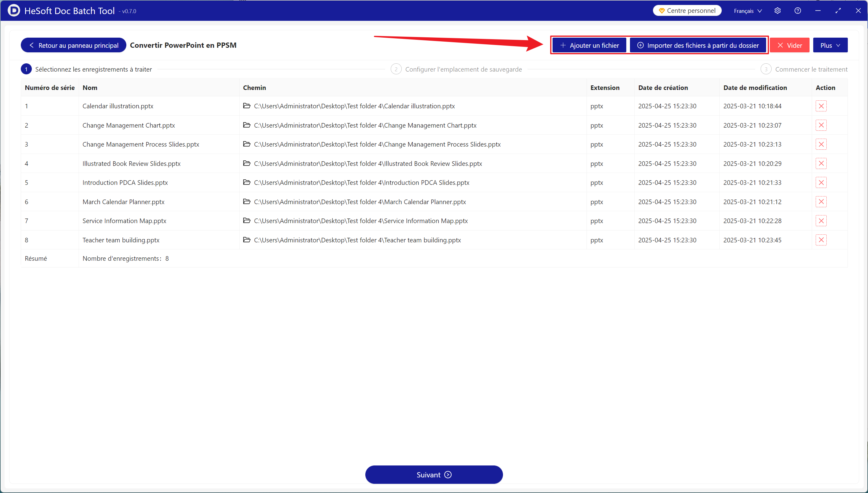Viewport: 868px width, 493px height.
Task: Open the settings gear in title bar
Action: [x=777, y=11]
